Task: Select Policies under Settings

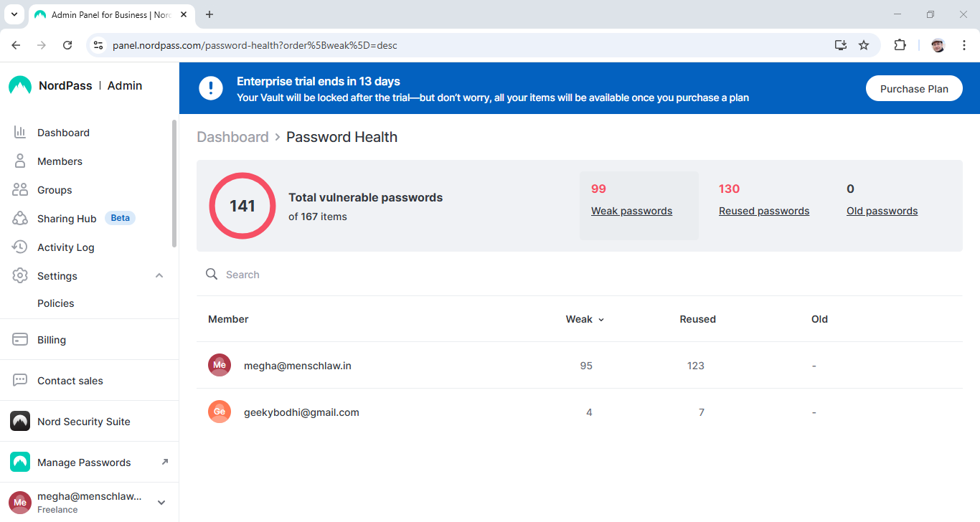Action: (x=55, y=303)
